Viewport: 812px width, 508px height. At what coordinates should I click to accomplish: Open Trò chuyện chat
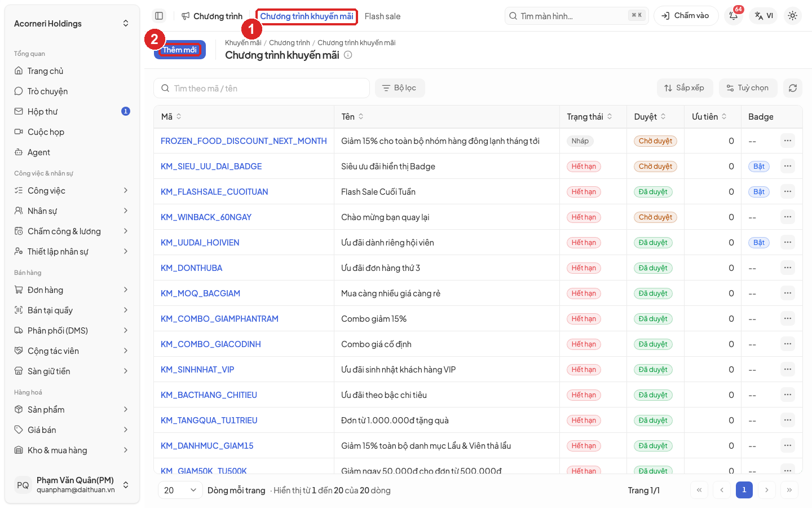(72, 91)
